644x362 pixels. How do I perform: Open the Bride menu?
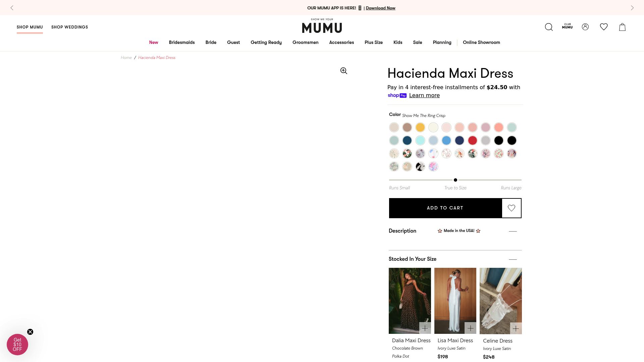pyautogui.click(x=211, y=43)
